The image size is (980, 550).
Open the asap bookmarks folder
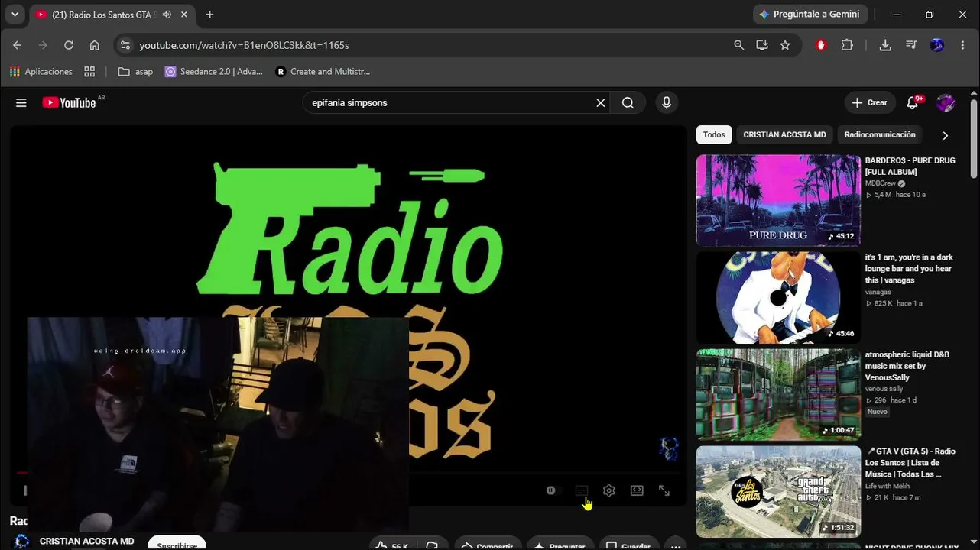coord(136,72)
